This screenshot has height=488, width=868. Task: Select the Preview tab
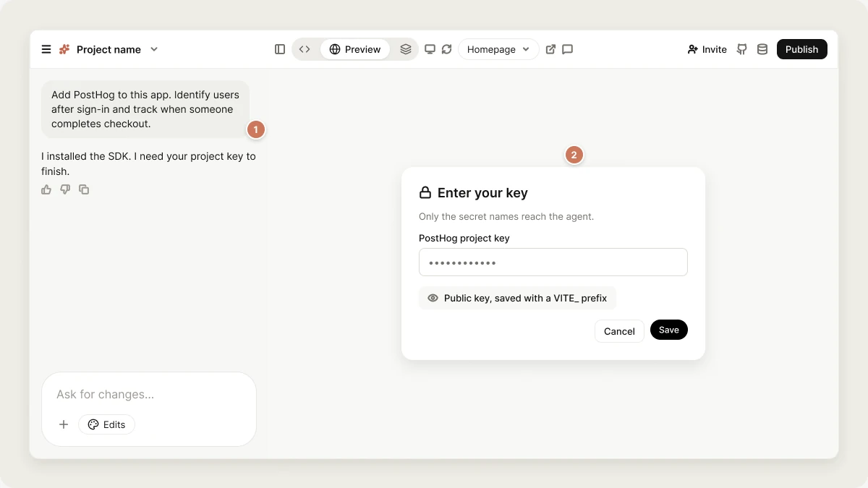click(355, 49)
